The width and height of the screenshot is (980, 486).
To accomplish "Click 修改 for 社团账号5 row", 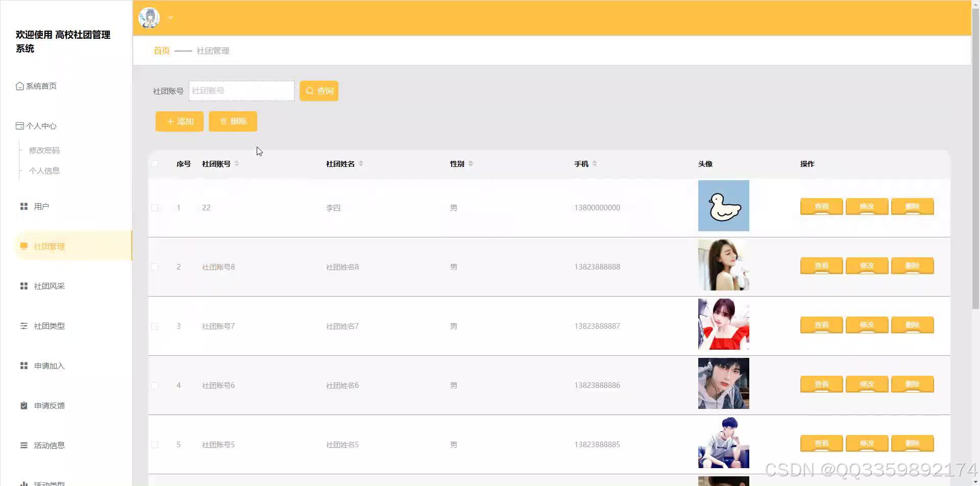I will pos(867,443).
